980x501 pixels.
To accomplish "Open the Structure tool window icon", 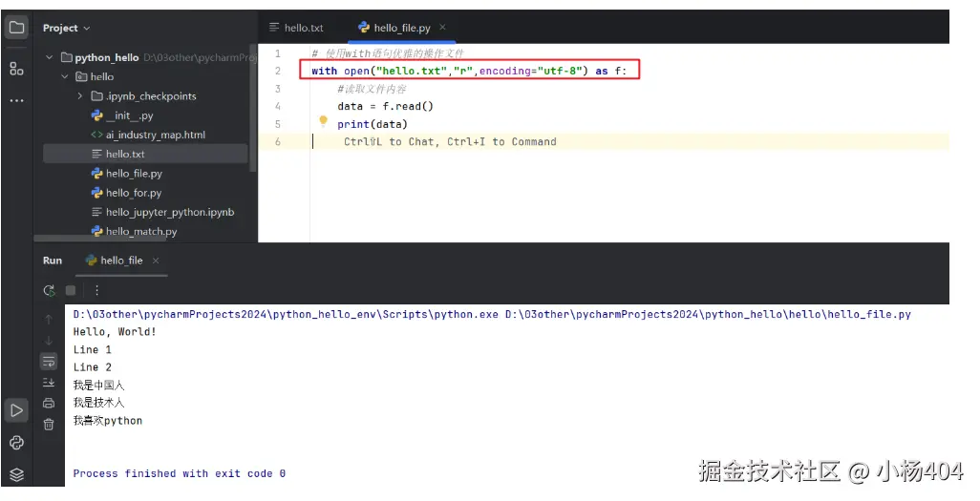I will pyautogui.click(x=17, y=68).
